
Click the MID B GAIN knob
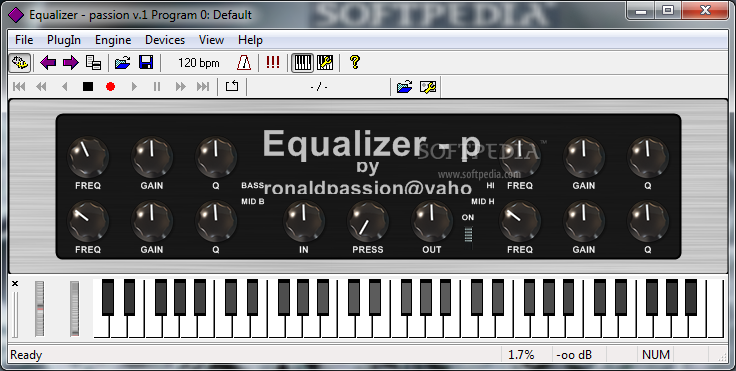152,221
